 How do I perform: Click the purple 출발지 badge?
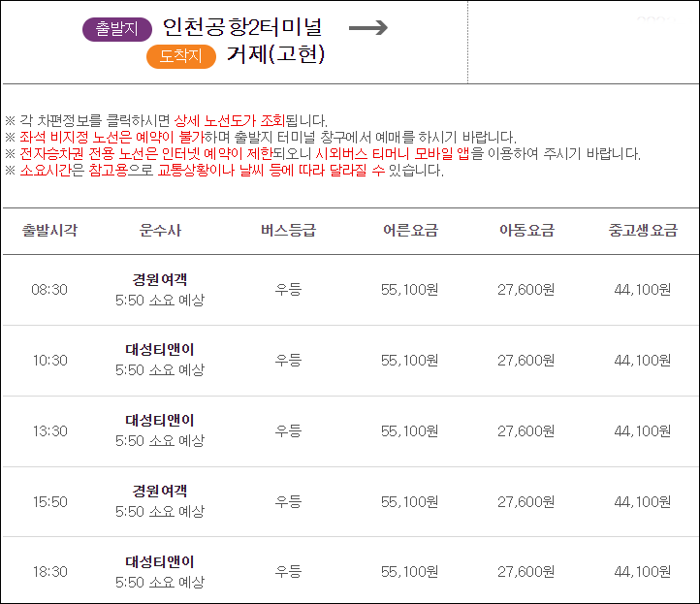(x=117, y=29)
